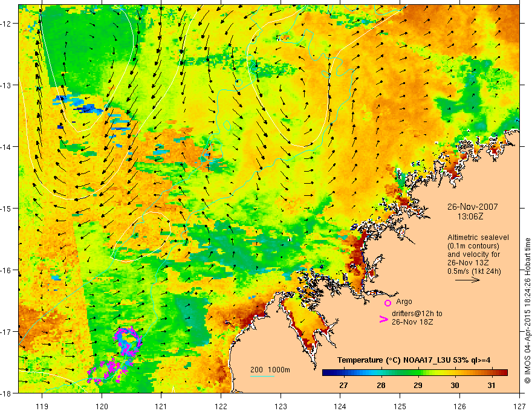Click the longitude axis label 123
This screenshot has width=532, height=411.
tap(281, 406)
